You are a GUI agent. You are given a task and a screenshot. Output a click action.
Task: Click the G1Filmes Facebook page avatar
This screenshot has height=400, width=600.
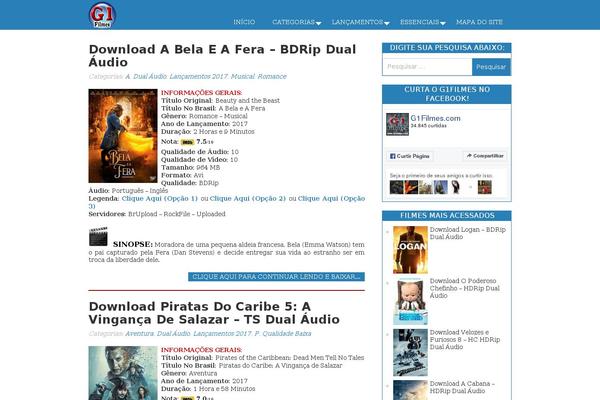click(x=397, y=124)
